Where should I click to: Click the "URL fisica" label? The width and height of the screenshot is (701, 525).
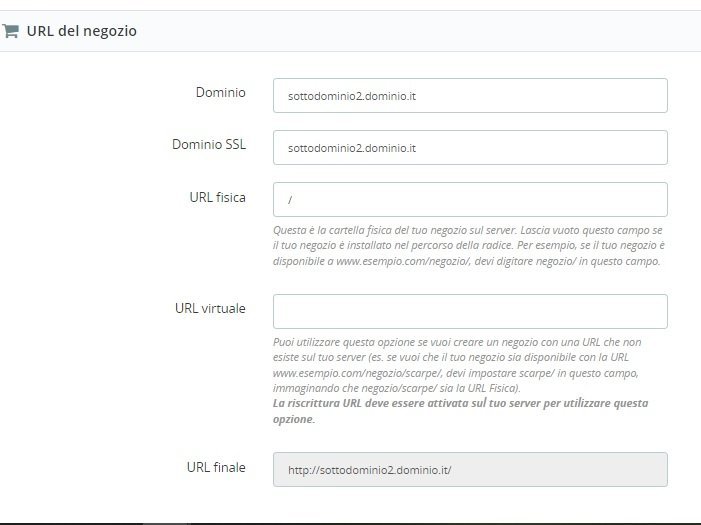tap(217, 197)
